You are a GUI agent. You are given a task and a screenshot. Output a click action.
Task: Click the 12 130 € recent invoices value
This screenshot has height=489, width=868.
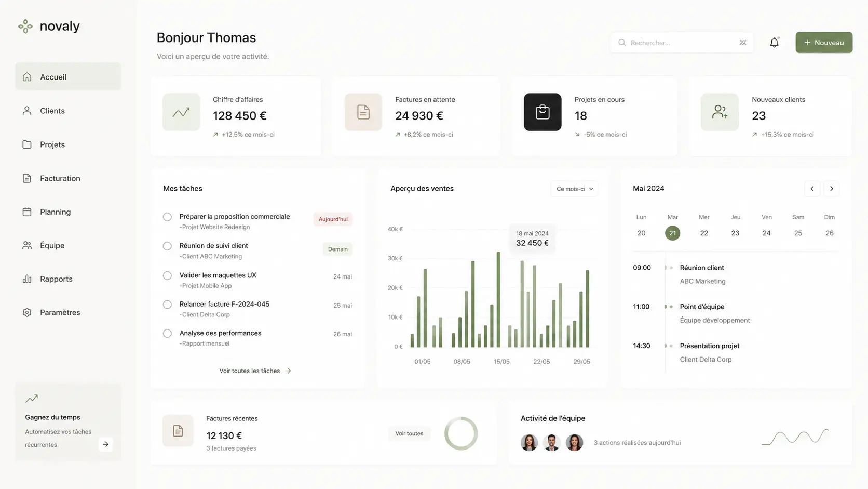(224, 435)
